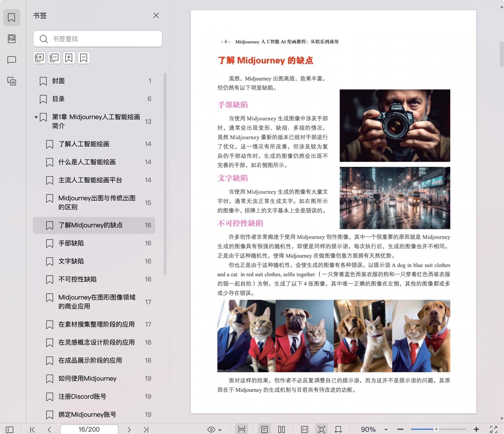Go to bookmark Midjourney出图与传统出图的区别
Viewport: 504px width, 434px height.
(x=94, y=203)
